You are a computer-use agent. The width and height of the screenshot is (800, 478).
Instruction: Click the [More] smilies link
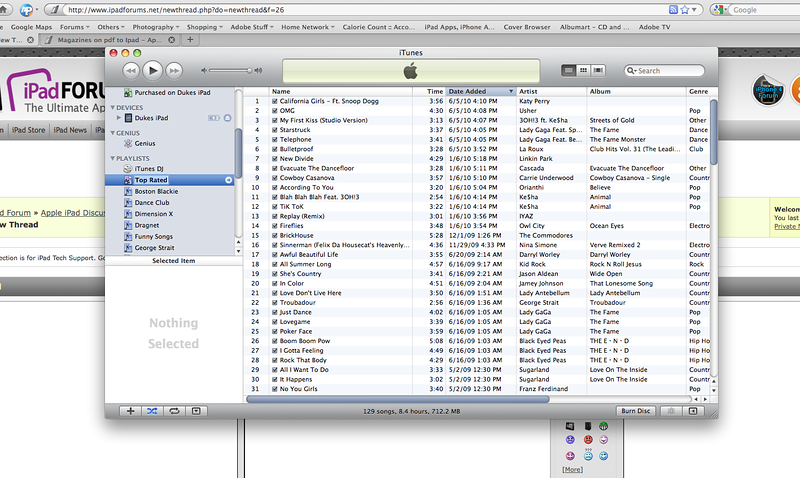[x=572, y=469]
